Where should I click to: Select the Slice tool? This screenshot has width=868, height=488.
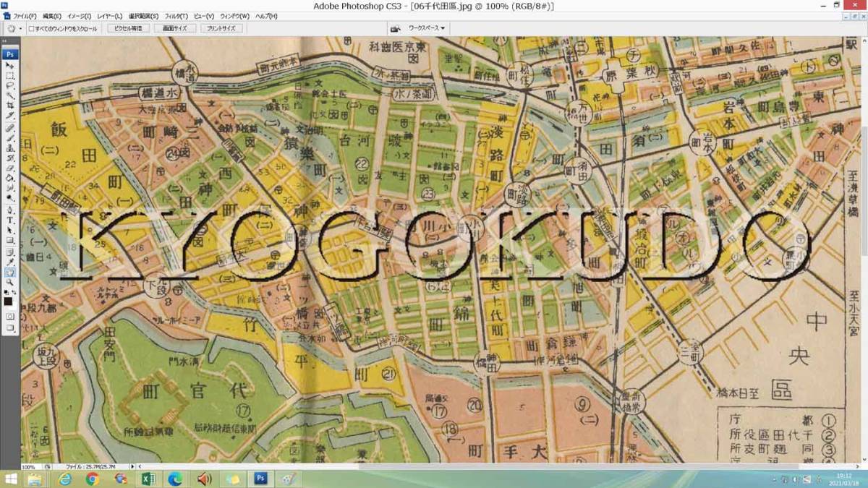coord(10,116)
